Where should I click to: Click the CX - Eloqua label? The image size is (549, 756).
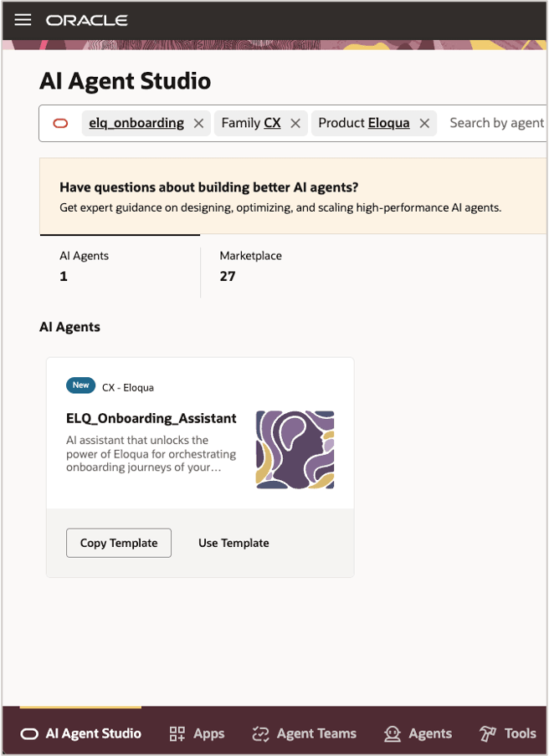tap(128, 388)
